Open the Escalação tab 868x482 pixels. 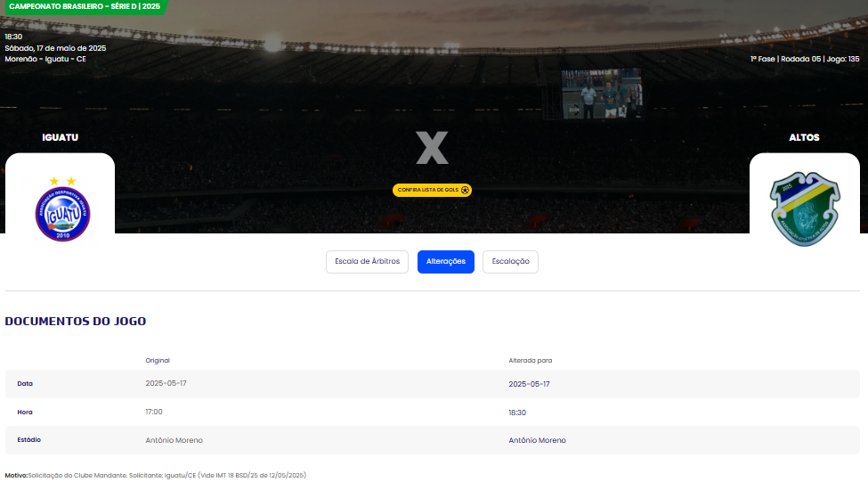click(510, 262)
